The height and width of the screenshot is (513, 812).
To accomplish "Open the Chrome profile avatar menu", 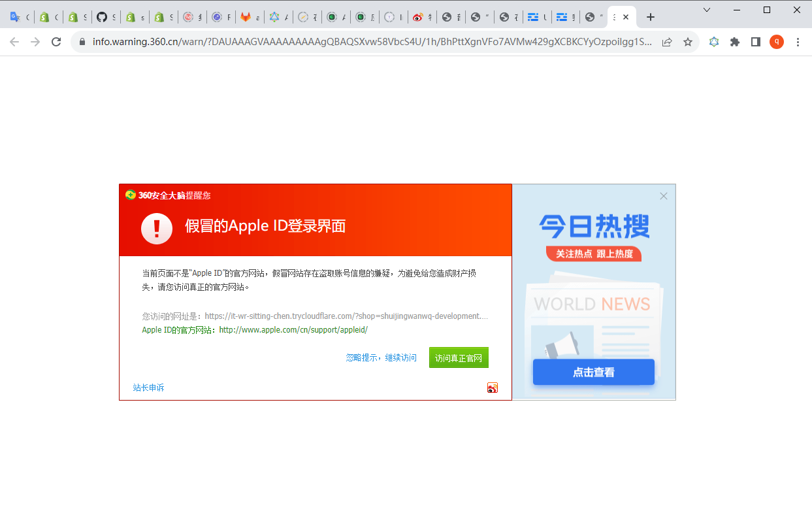I will click(x=777, y=42).
